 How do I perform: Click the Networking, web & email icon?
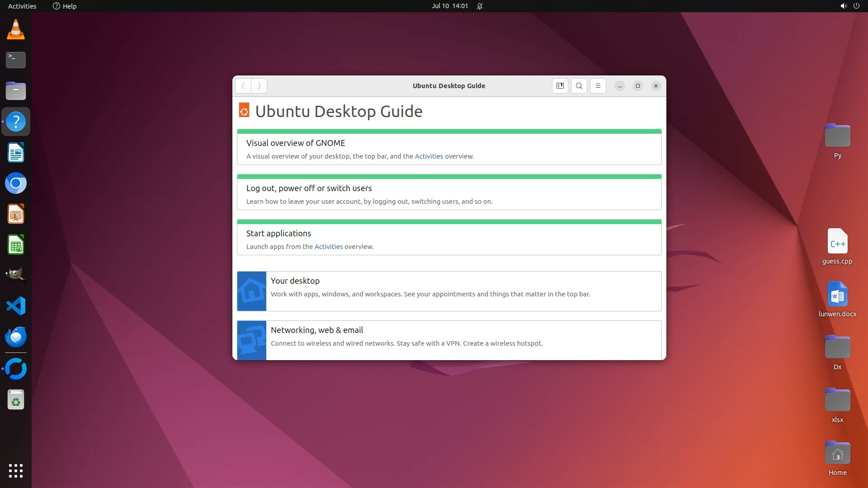coord(251,340)
